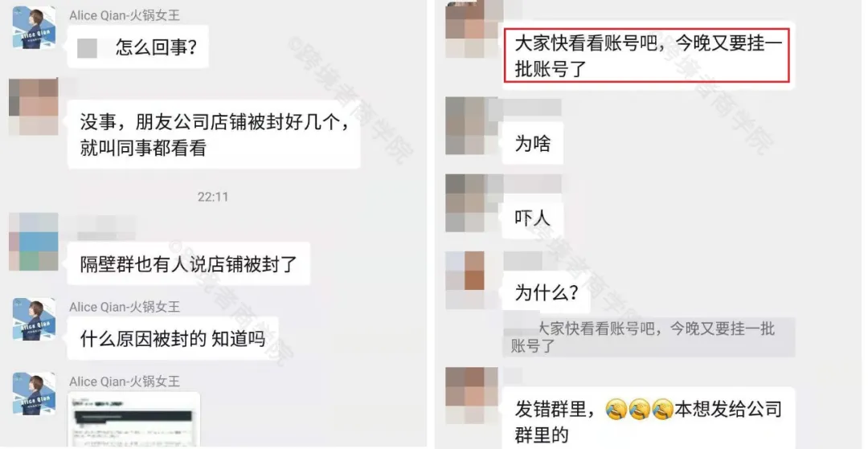Tap blue-green avatar beside 隔壁群 message

point(33,242)
